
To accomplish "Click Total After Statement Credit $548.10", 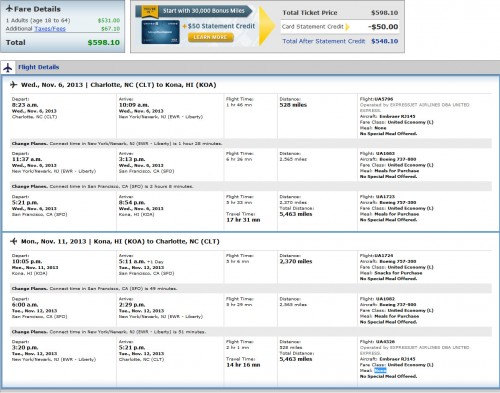I will coord(340,41).
